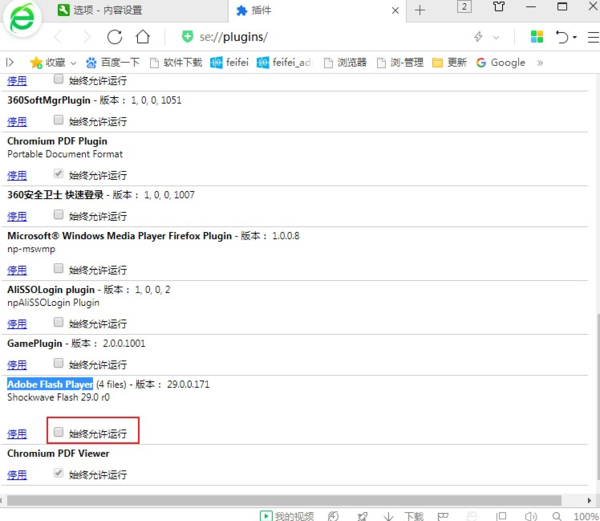Expand bookmarks bar overflow chevron

[x=540, y=62]
